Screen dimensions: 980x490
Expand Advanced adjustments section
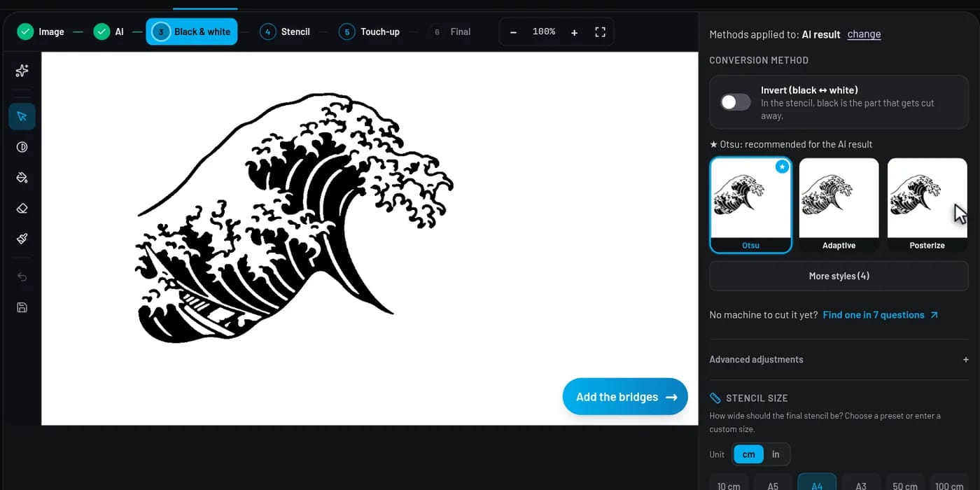839,360
